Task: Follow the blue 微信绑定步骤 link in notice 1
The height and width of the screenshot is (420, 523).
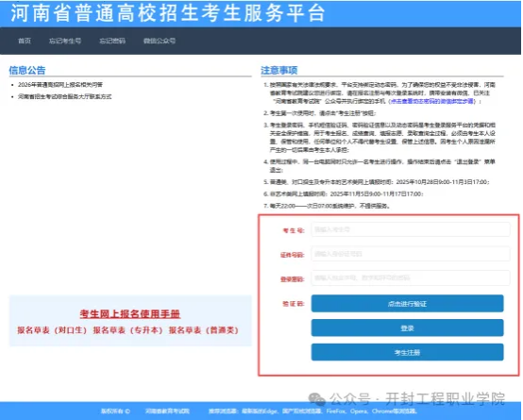Action: click(x=431, y=101)
